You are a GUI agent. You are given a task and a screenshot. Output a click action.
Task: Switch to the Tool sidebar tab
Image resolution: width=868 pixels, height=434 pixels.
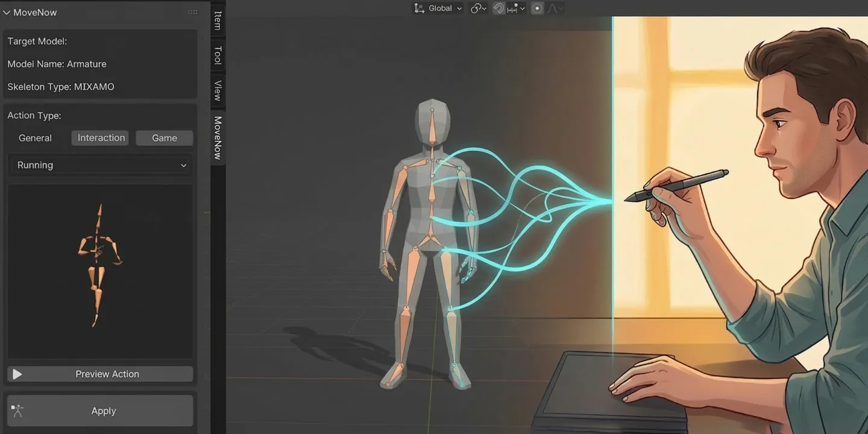point(218,55)
